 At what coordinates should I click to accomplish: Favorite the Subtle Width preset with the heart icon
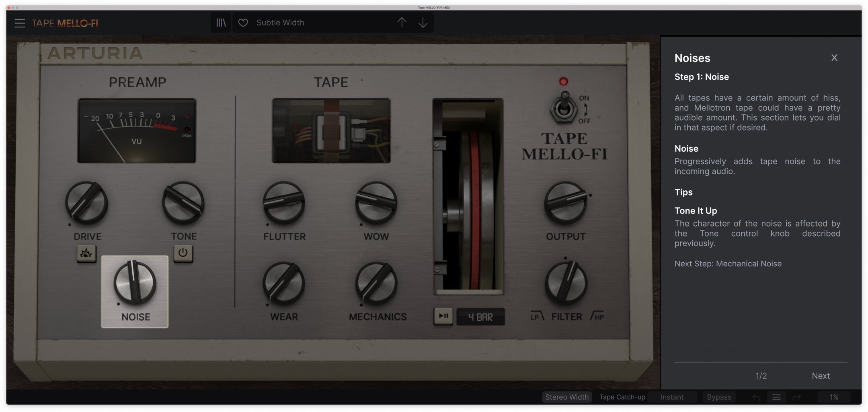tap(243, 23)
